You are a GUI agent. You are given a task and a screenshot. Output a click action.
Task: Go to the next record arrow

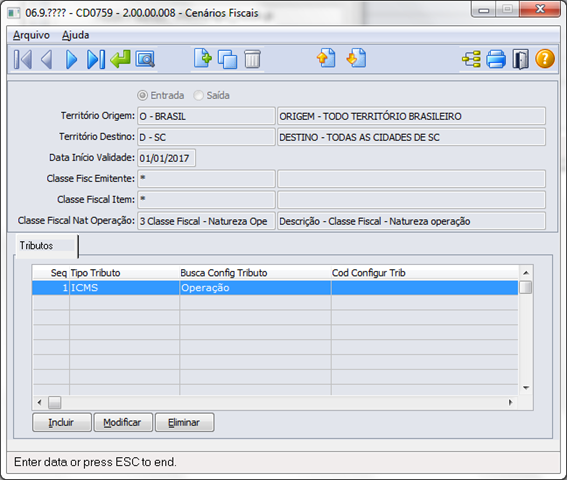72,59
